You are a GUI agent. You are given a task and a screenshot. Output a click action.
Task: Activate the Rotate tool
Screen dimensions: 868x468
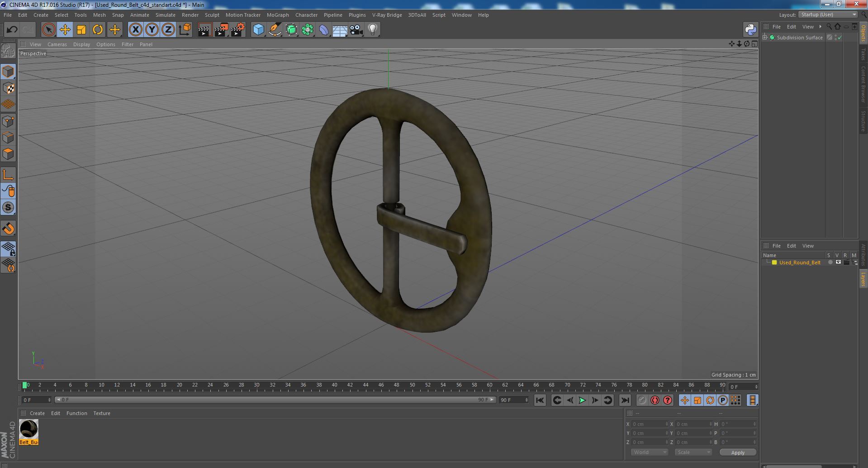(x=98, y=30)
